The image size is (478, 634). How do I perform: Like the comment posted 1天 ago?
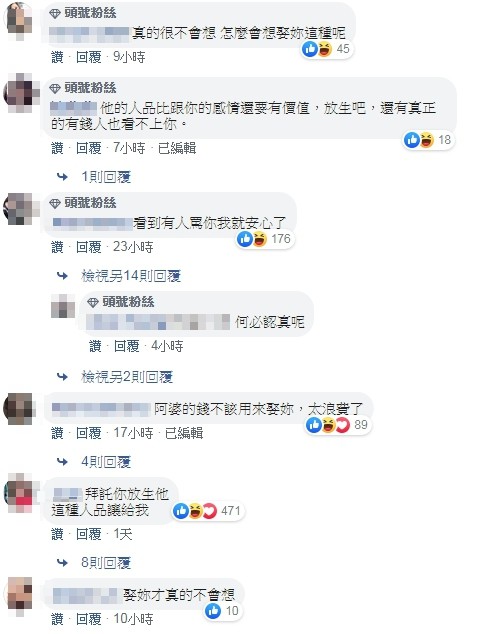pyautogui.click(x=57, y=534)
